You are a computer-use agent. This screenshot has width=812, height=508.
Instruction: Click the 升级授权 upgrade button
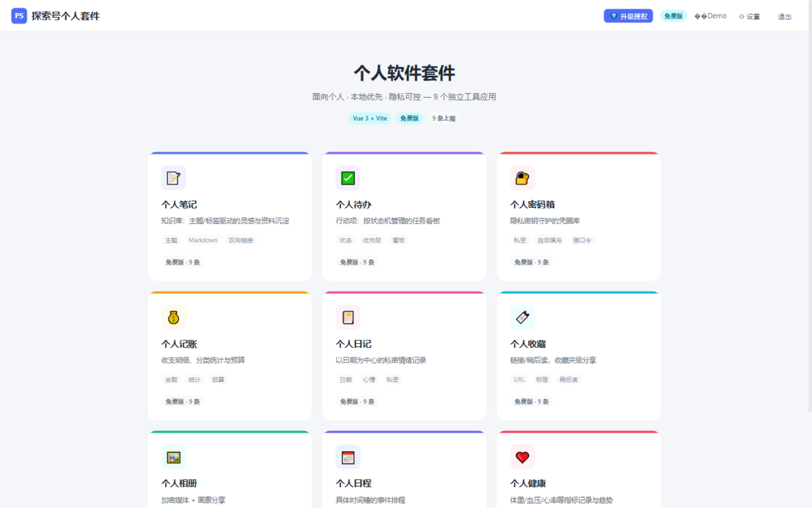coord(628,16)
